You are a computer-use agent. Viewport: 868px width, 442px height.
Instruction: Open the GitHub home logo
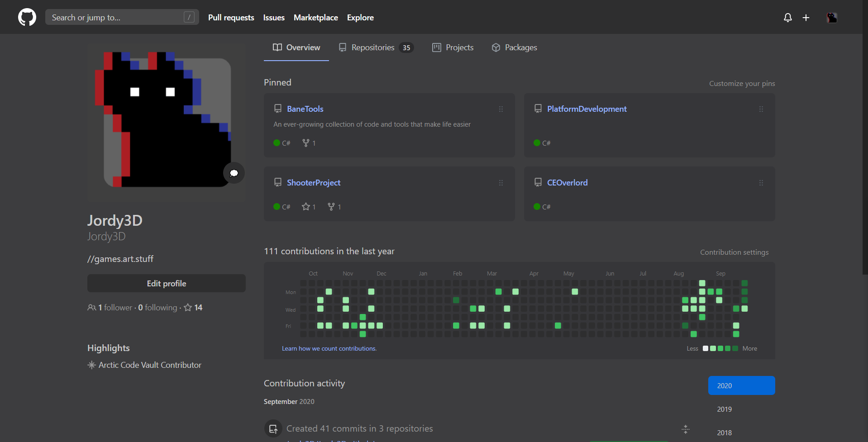[x=27, y=17]
